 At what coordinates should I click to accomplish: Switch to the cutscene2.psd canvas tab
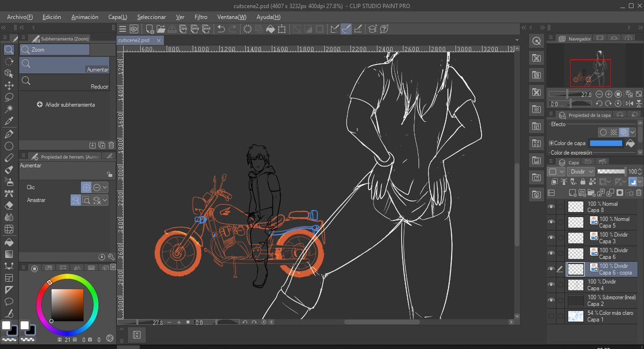[x=134, y=40]
